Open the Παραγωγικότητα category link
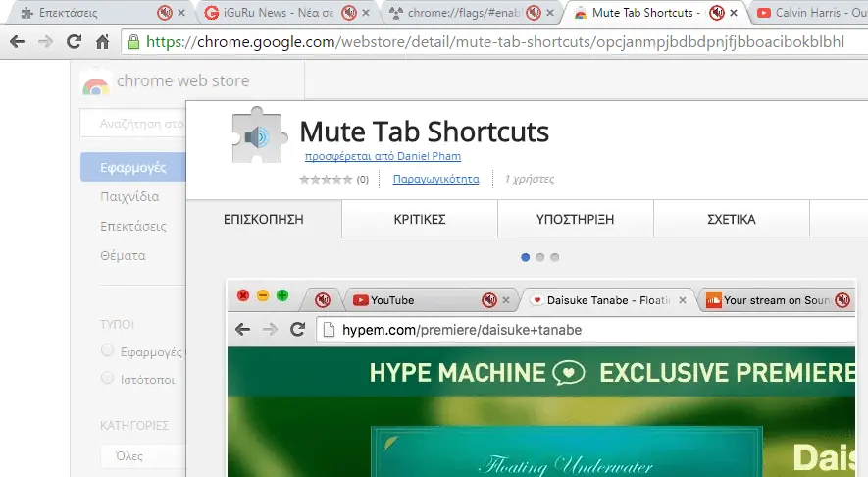This screenshot has height=477, width=868. tap(435, 179)
